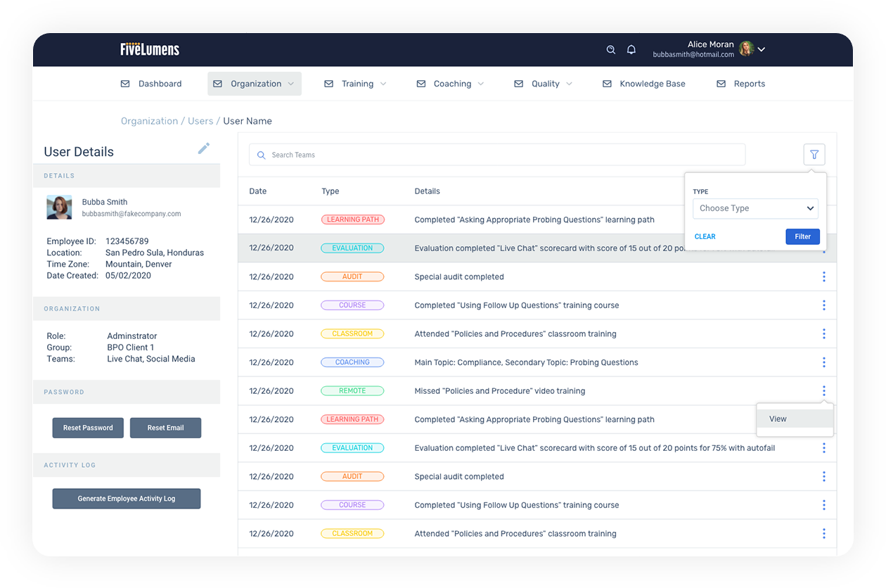Click Bubba Smith's profile photo

pyautogui.click(x=60, y=207)
